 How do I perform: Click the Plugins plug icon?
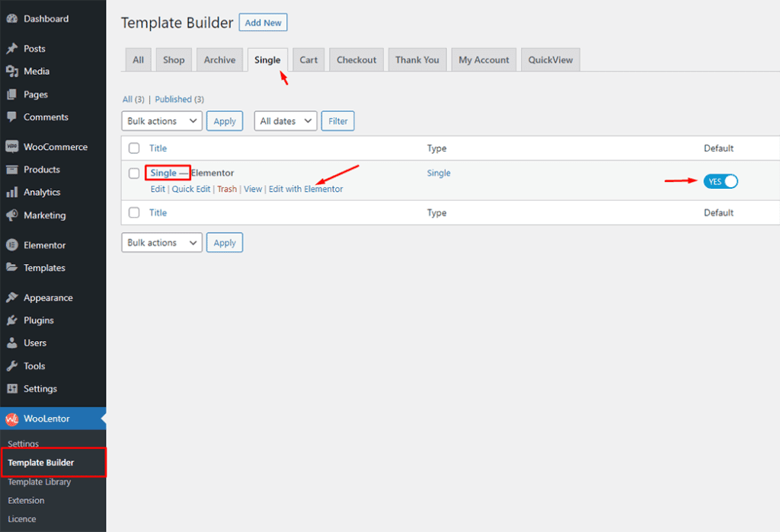[x=12, y=320]
